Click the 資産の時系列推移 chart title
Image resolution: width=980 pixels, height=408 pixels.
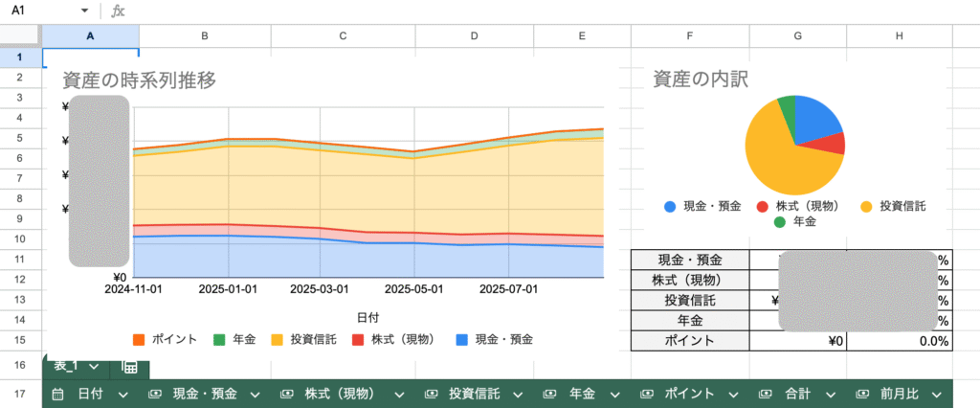point(139,80)
